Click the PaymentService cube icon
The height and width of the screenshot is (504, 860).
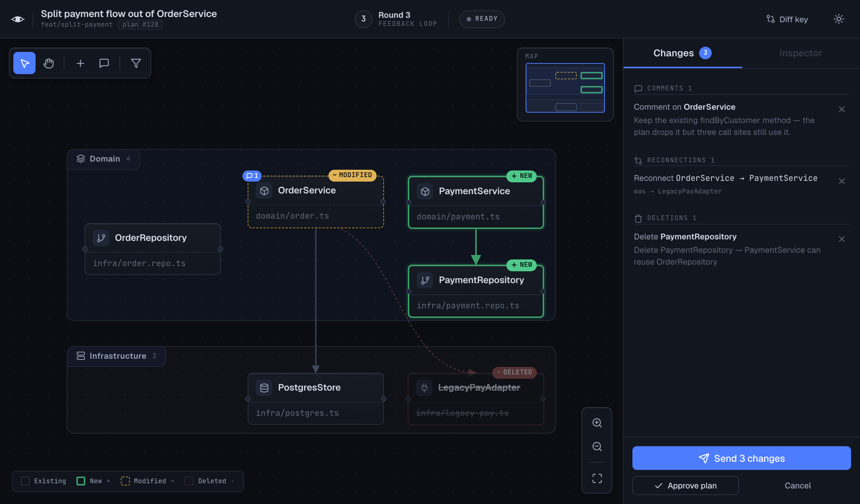425,191
